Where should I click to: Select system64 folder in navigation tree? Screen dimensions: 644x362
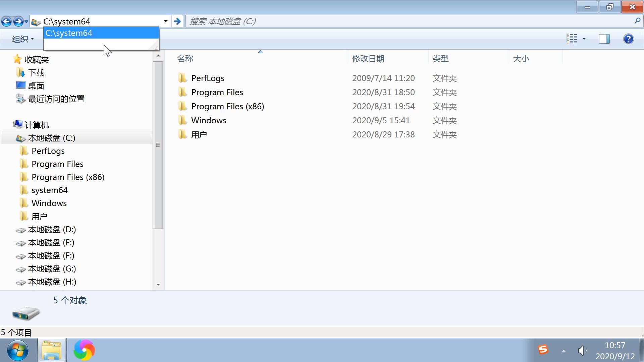click(49, 190)
